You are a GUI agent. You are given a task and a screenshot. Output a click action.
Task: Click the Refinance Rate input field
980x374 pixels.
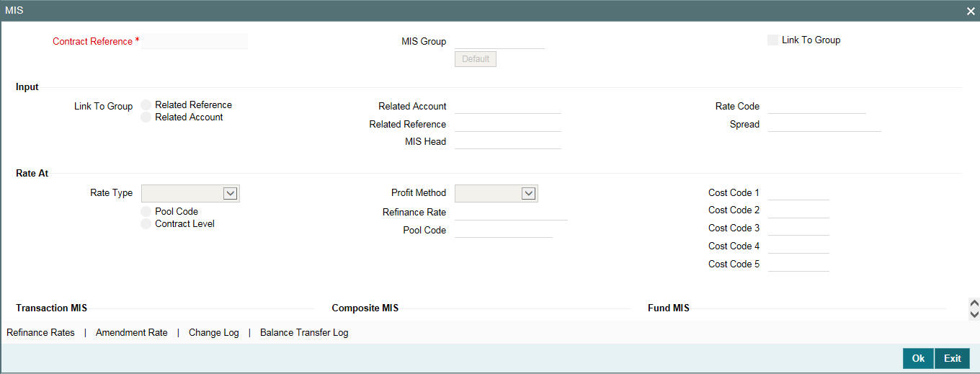pyautogui.click(x=512, y=213)
